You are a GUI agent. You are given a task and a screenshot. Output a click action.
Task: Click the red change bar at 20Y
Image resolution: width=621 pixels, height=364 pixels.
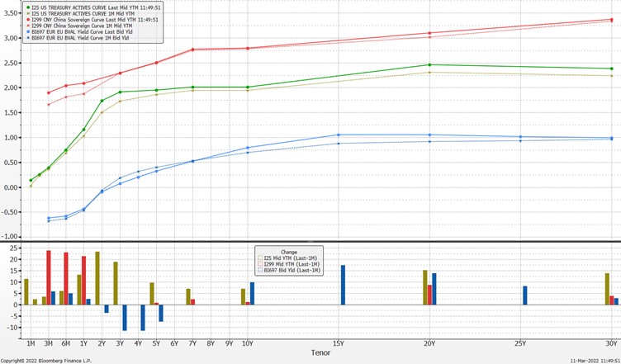coord(429,295)
